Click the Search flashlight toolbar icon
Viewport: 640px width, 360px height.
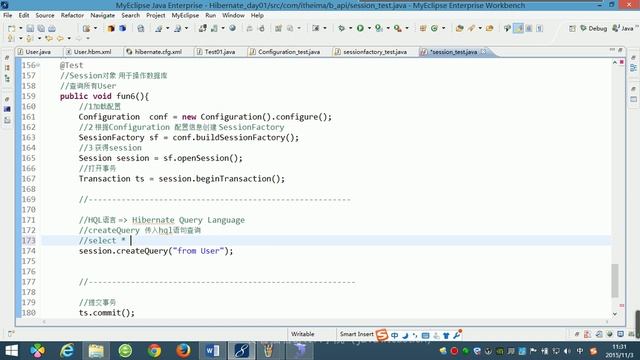tap(471, 28)
